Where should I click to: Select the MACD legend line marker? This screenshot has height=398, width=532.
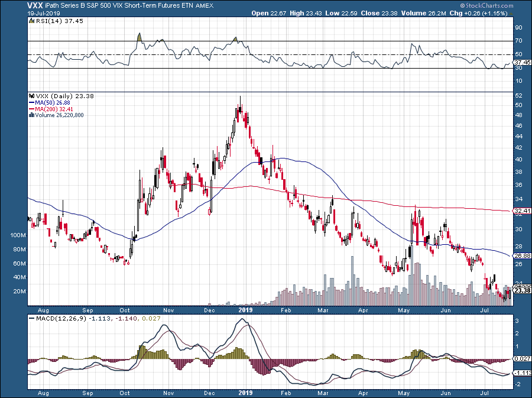(x=32, y=319)
